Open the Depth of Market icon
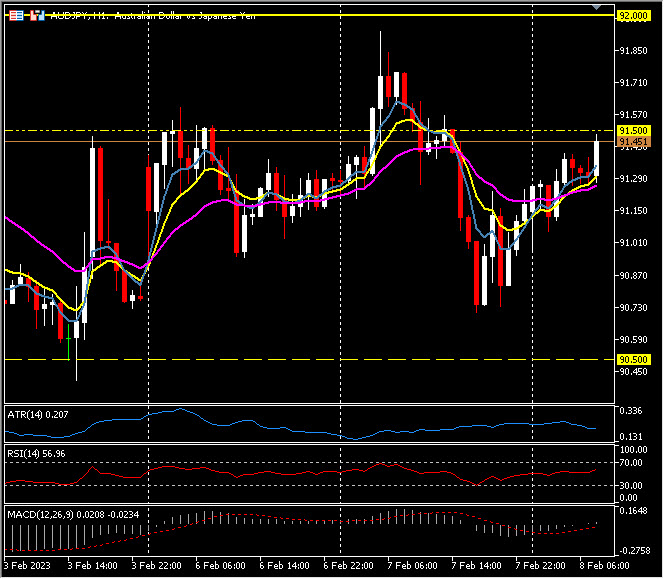This screenshot has height=579, width=664. point(37,16)
